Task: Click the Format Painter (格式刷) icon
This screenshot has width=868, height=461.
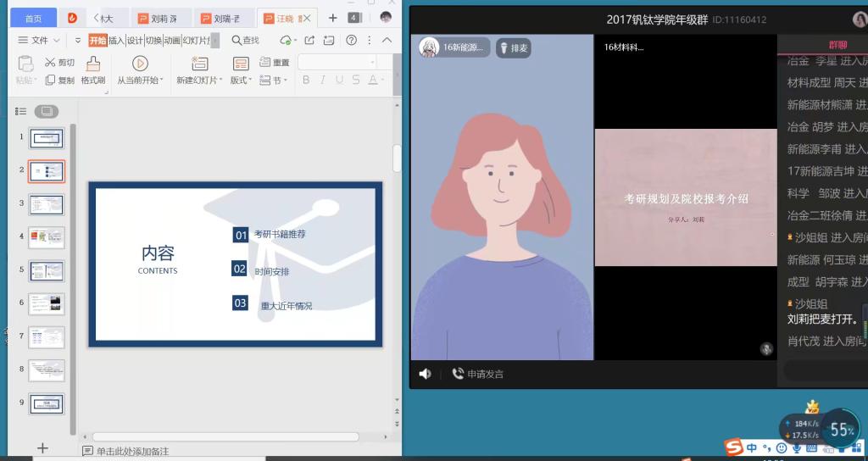Action: click(93, 64)
